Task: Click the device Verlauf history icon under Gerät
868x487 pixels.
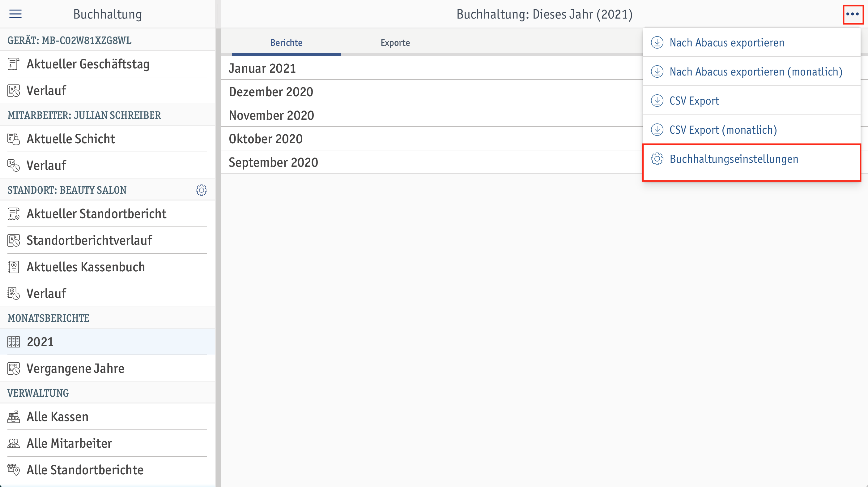Action: coord(14,91)
